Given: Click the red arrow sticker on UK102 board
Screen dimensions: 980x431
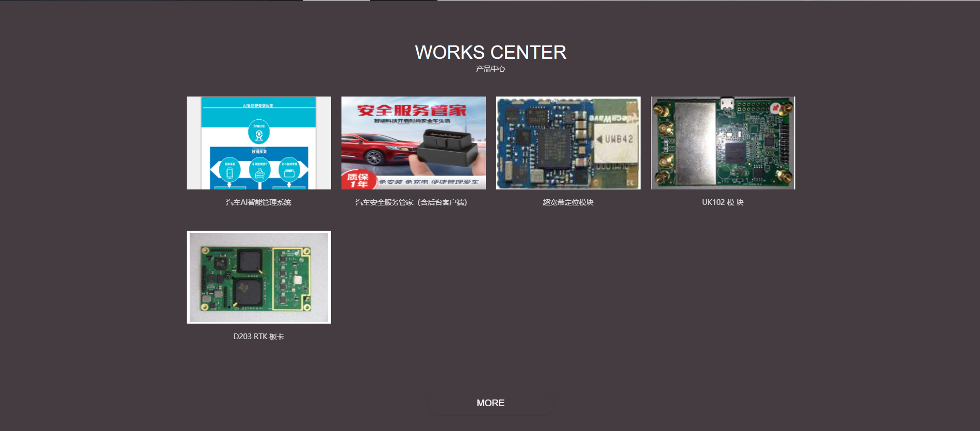Looking at the screenshot, I should point(775,107).
